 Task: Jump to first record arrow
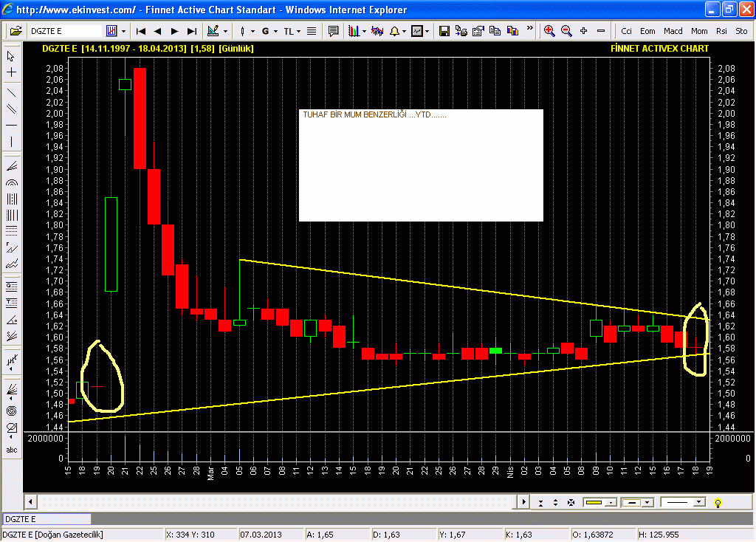coord(141,31)
